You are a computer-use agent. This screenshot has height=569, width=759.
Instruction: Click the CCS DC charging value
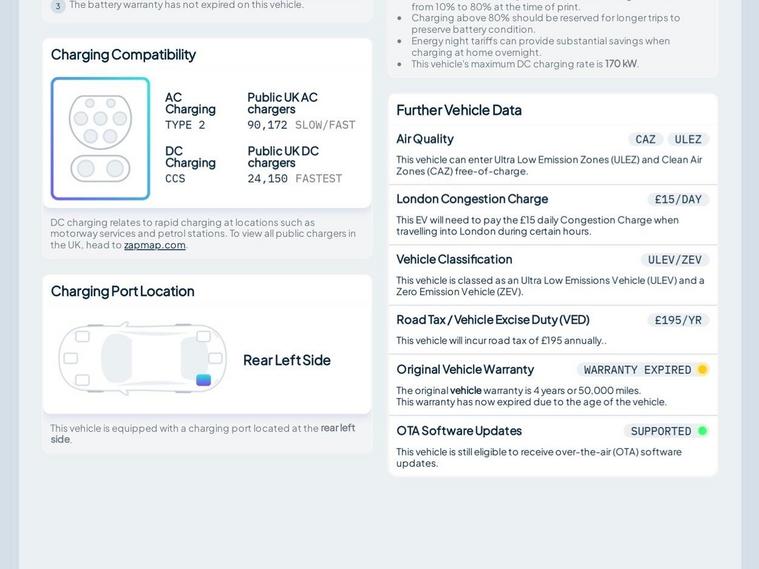click(x=175, y=179)
